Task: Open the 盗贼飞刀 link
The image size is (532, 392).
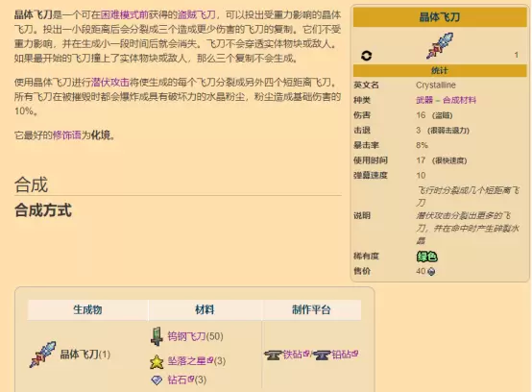Action: [x=197, y=15]
